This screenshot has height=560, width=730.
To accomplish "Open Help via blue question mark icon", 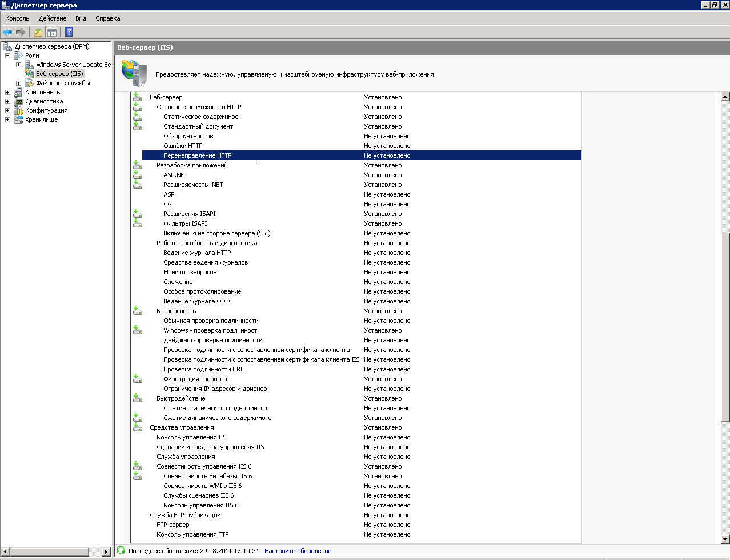I will pyautogui.click(x=69, y=32).
